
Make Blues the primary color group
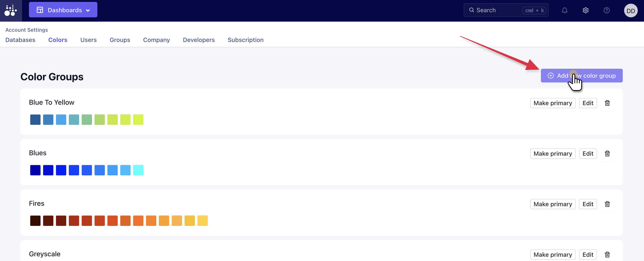point(552,153)
